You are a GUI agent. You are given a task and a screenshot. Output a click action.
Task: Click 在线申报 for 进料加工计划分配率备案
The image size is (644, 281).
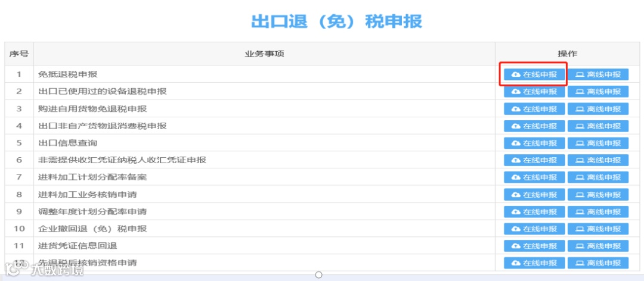tap(534, 177)
